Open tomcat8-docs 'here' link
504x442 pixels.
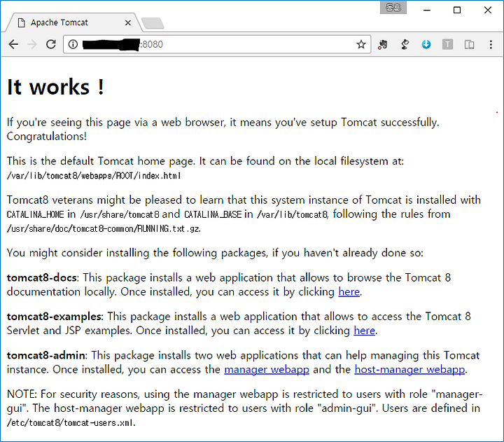[349, 292]
